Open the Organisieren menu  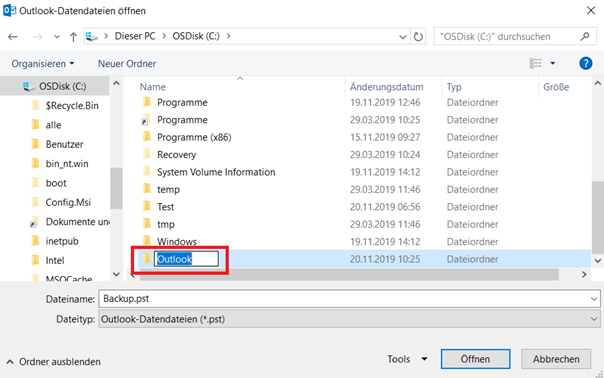[43, 64]
